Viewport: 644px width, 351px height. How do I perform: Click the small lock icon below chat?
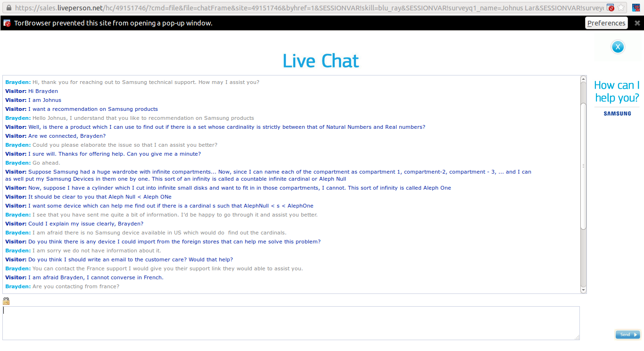6,301
